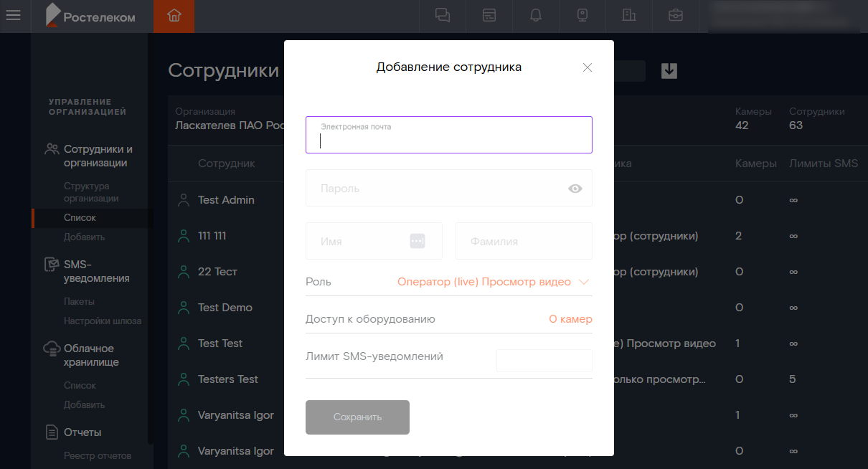Go to the home page icon

pos(174,16)
